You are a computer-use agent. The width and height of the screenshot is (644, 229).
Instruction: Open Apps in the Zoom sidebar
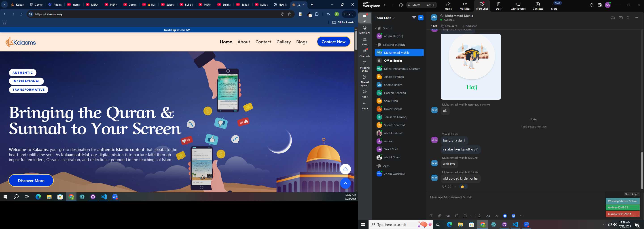coord(365,94)
